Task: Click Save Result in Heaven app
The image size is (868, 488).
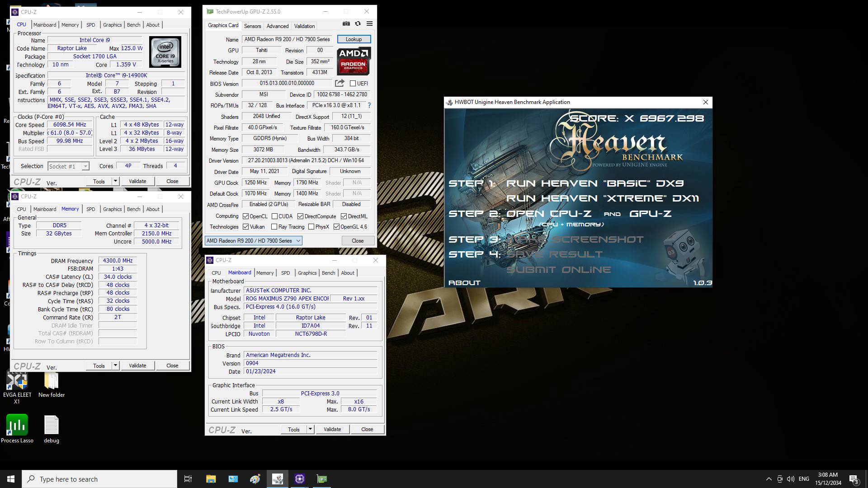Action: 554,254
